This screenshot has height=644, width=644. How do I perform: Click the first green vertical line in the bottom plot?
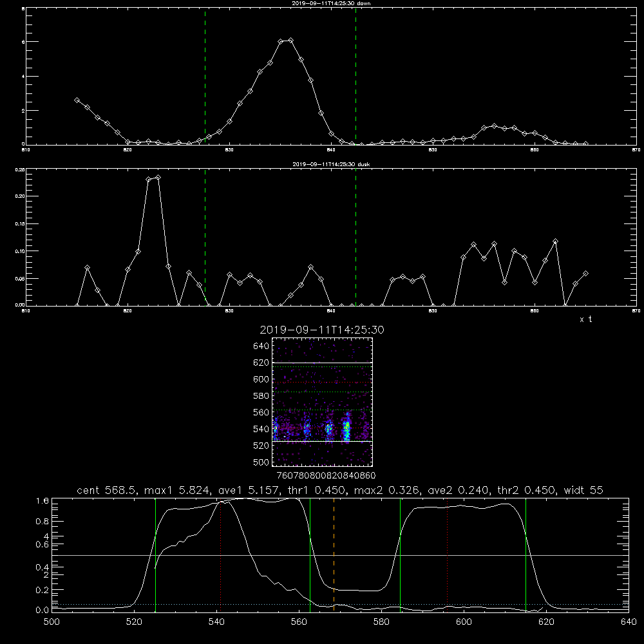tap(155, 555)
